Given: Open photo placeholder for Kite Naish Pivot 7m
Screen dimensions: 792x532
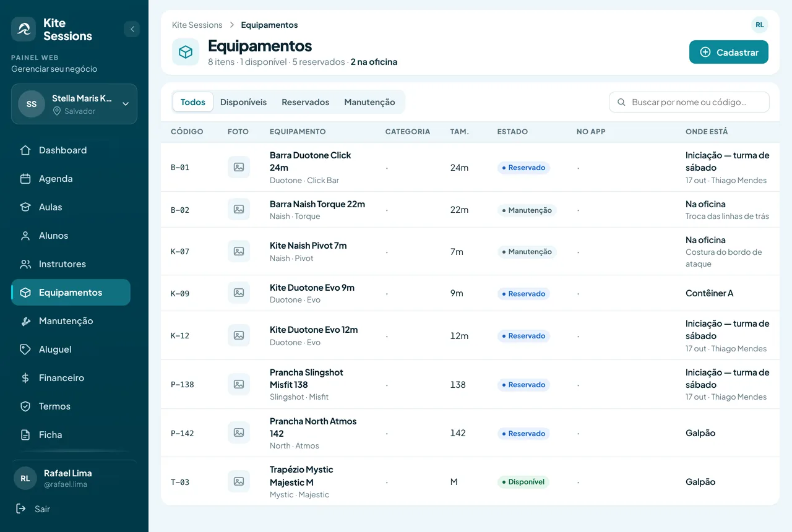Looking at the screenshot, I should point(239,251).
